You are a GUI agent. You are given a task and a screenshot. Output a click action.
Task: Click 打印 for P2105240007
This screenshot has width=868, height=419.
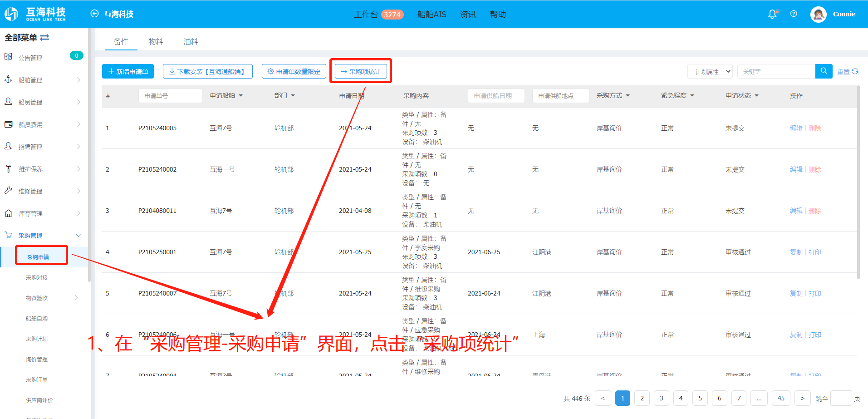[x=815, y=293]
